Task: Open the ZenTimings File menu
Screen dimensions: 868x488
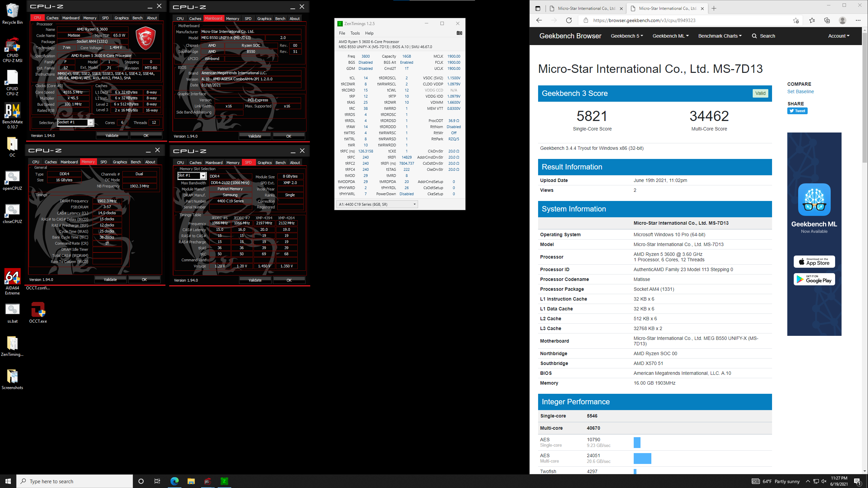Action: coord(342,33)
